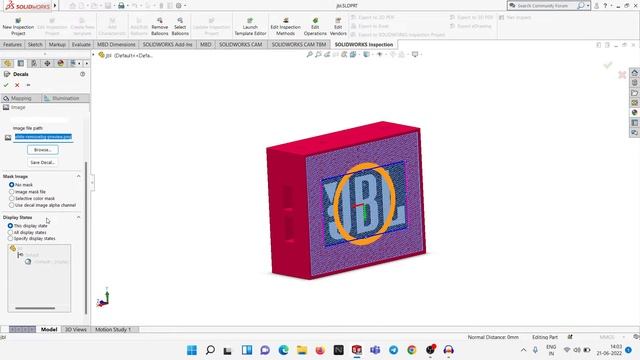
Task: Confirm with large green check in viewport corner
Action: pyautogui.click(x=608, y=65)
